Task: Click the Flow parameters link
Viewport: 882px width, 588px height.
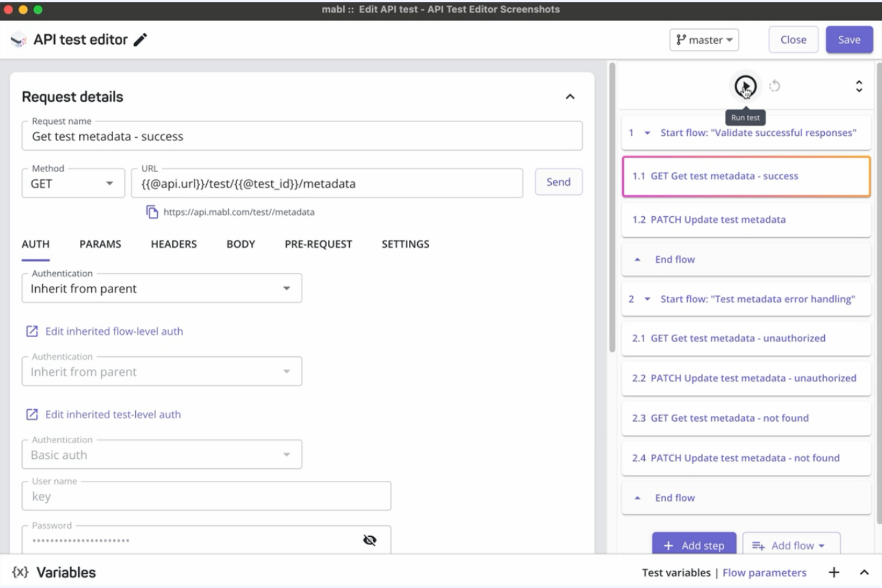Action: point(765,572)
